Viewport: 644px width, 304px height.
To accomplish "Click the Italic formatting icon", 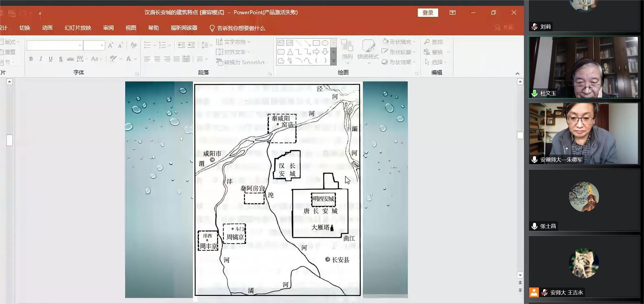I will [x=41, y=59].
